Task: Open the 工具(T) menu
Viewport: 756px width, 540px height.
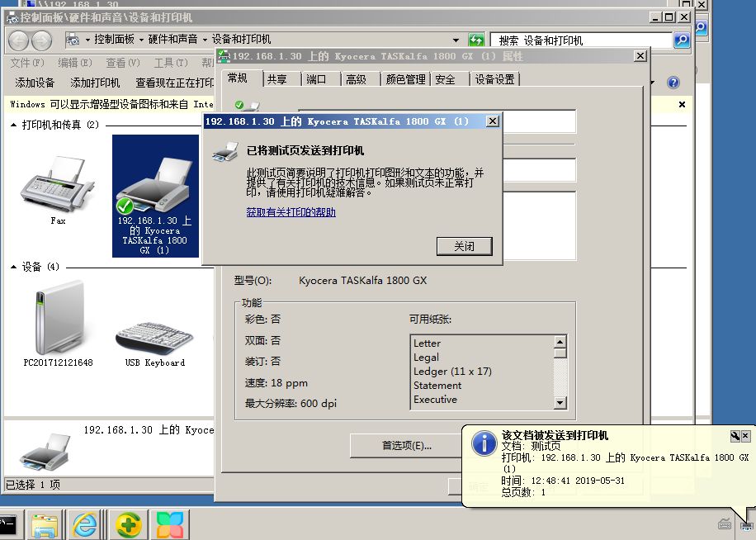Action: pos(171,63)
